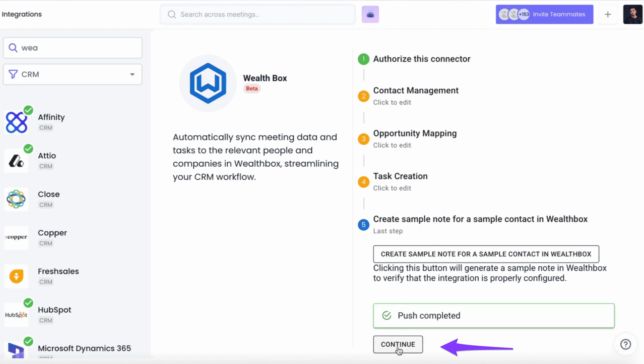Click the Wealth Box hexagon logo
644x364 pixels.
point(208,83)
